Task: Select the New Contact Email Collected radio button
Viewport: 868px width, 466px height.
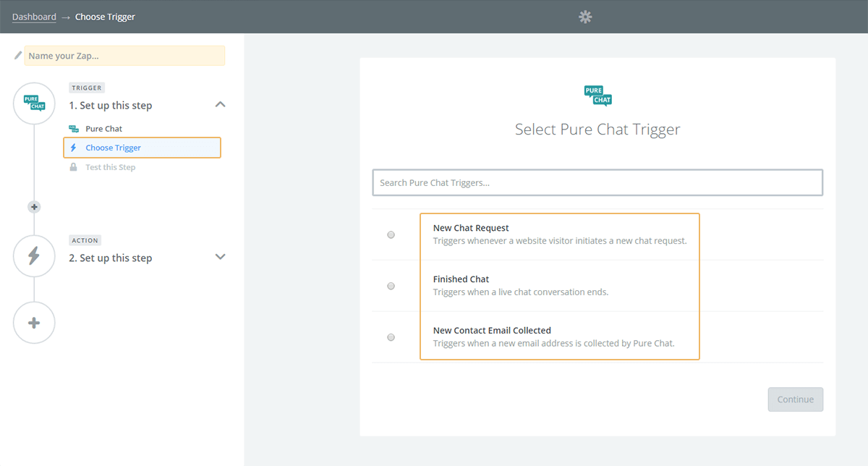Action: click(x=391, y=337)
